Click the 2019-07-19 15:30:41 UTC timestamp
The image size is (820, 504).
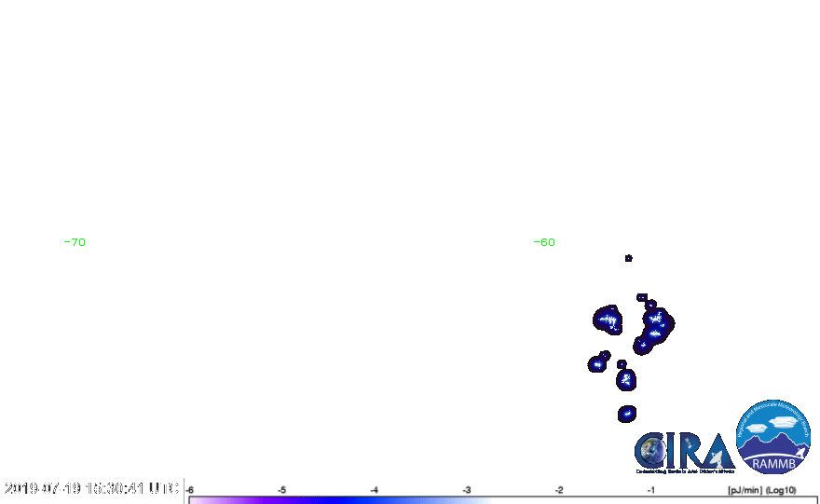tap(91, 488)
